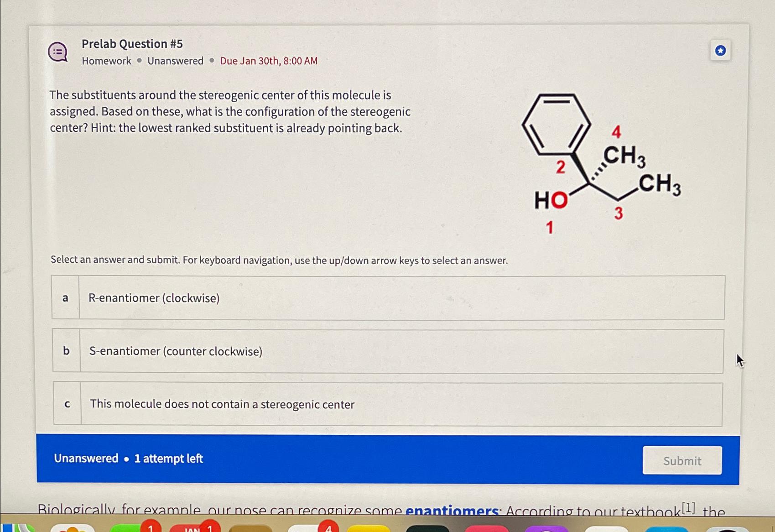Click the Prelab Question #5 heading

(133, 43)
